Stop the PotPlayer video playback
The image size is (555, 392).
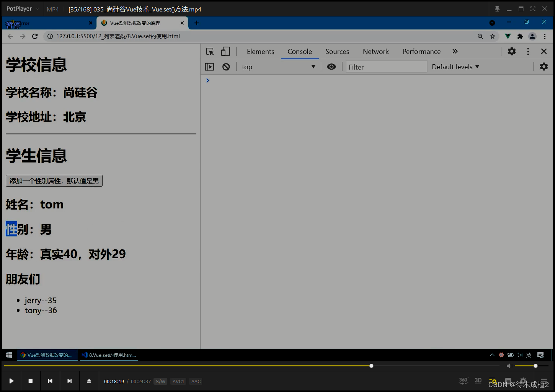click(x=31, y=381)
